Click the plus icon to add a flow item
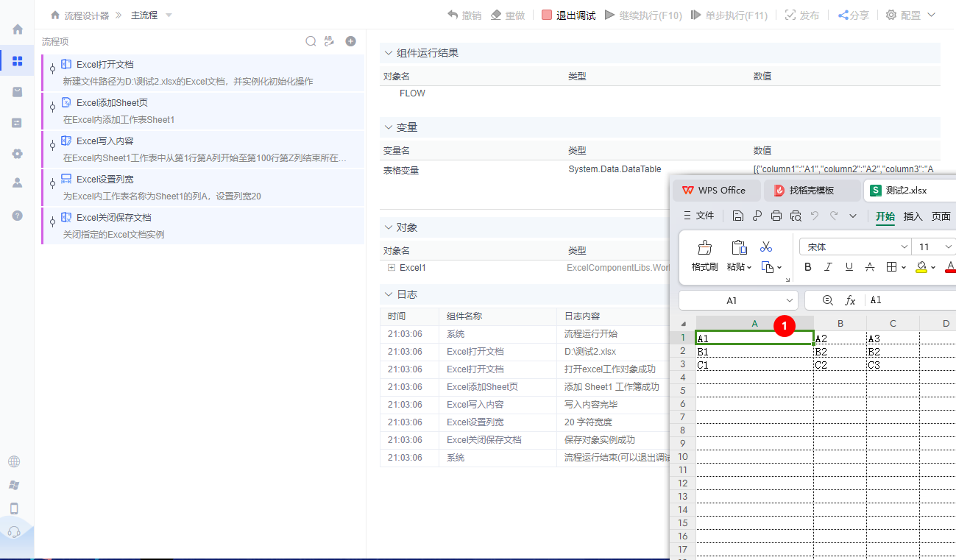This screenshot has height=560, width=956. [x=350, y=41]
